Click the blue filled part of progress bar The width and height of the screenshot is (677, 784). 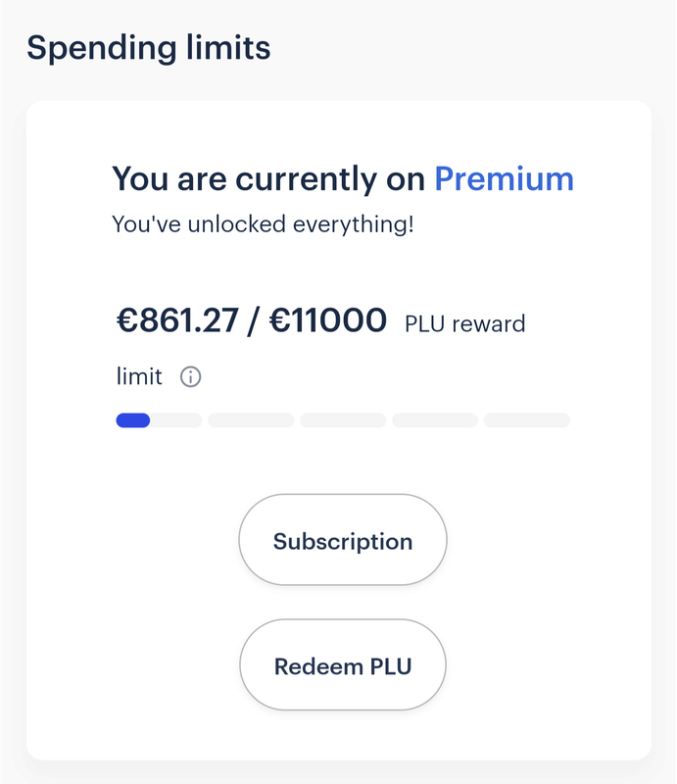[132, 420]
